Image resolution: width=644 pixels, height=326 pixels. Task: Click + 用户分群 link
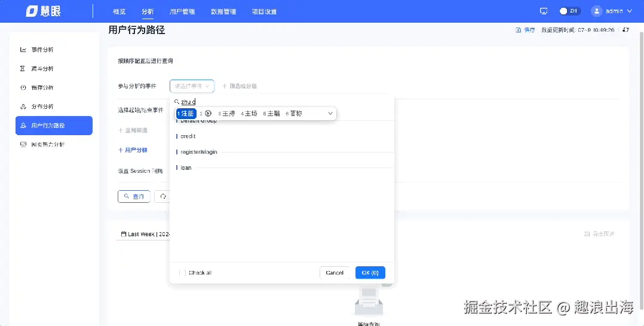(x=133, y=150)
